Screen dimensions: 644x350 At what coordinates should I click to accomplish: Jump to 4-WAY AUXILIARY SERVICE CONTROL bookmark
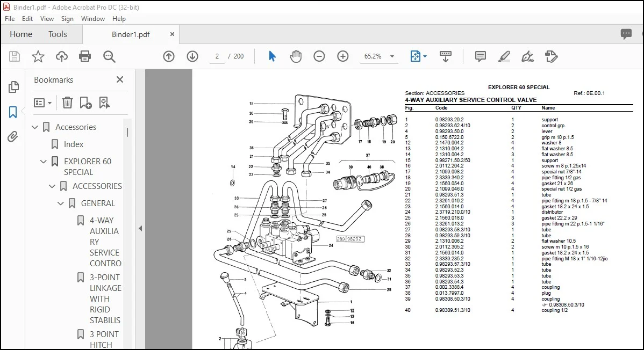pyautogui.click(x=105, y=242)
